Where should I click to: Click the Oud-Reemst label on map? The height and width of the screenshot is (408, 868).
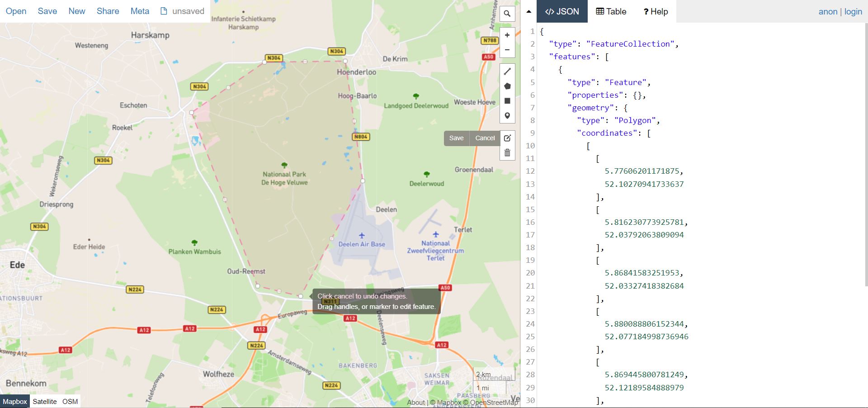246,271
